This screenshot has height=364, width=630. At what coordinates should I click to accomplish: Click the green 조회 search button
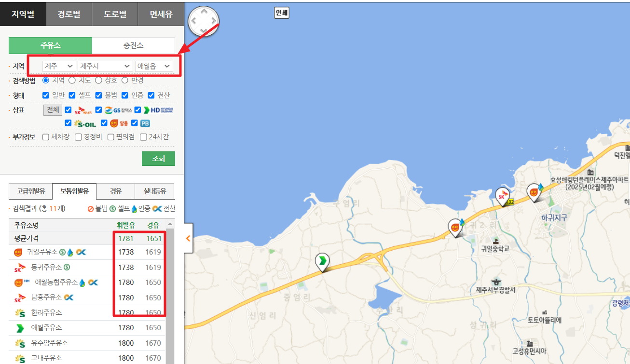click(x=158, y=159)
